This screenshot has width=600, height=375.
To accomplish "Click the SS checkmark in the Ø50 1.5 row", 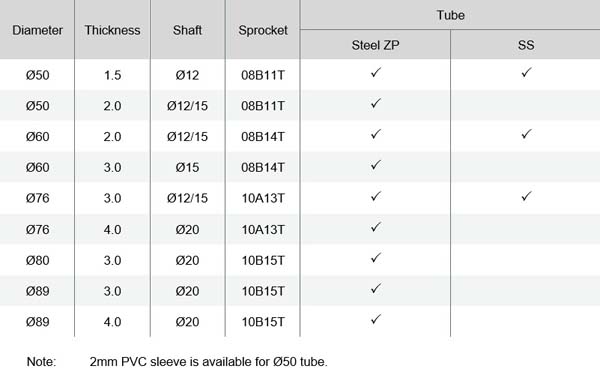I will pos(526,72).
